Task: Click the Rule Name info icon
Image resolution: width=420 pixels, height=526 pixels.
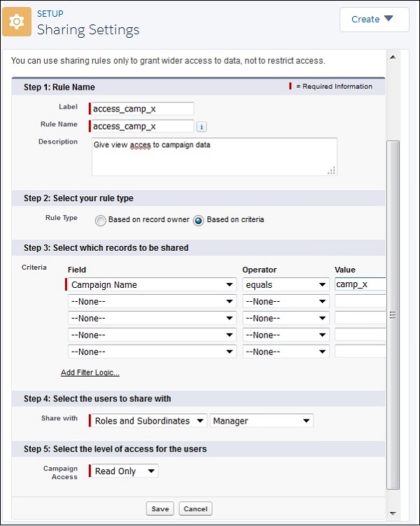Action: pyautogui.click(x=202, y=127)
